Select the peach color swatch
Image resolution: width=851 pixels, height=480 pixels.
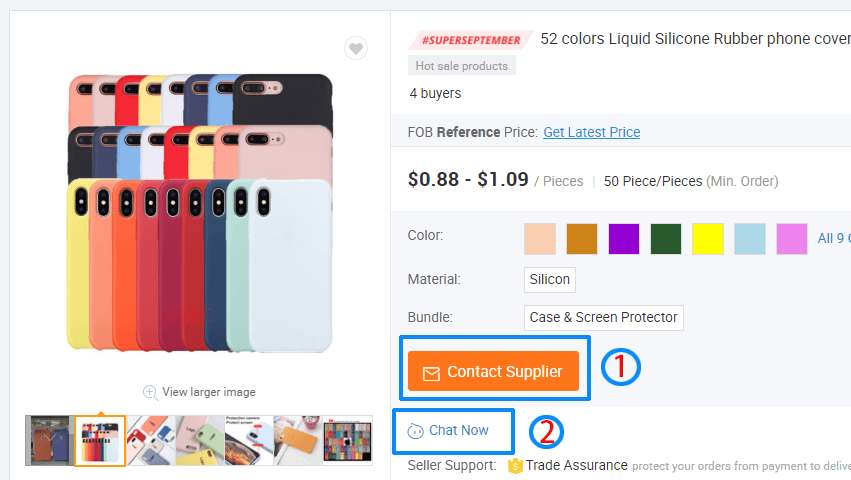coord(540,239)
